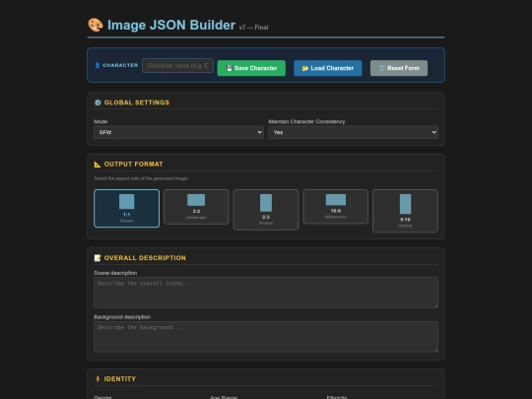532x399 pixels.
Task: Click the Image JSON Builder title text
Action: 171,25
